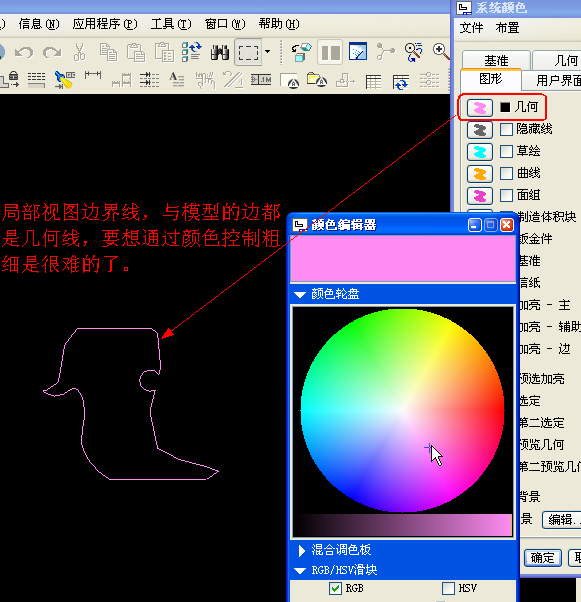Click the Paste Special icon
The image size is (581, 602).
point(164,52)
